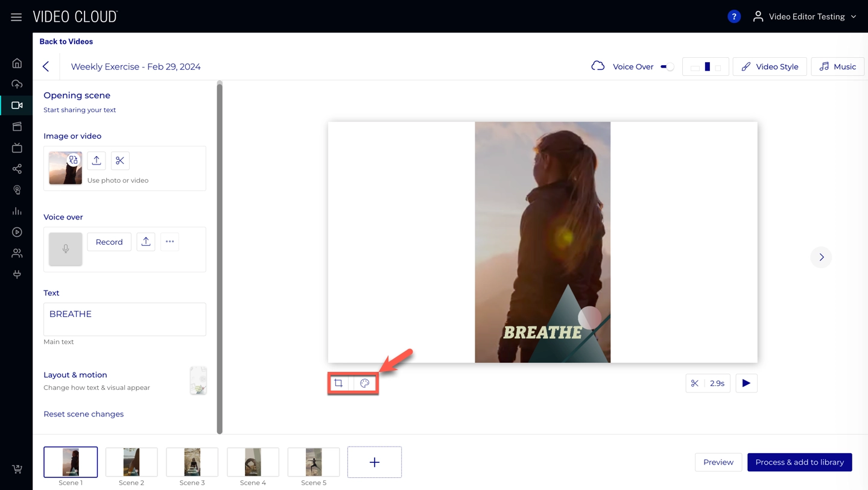Open voice over more options ellipsis
Screen dimensions: 868x490
(x=170, y=242)
